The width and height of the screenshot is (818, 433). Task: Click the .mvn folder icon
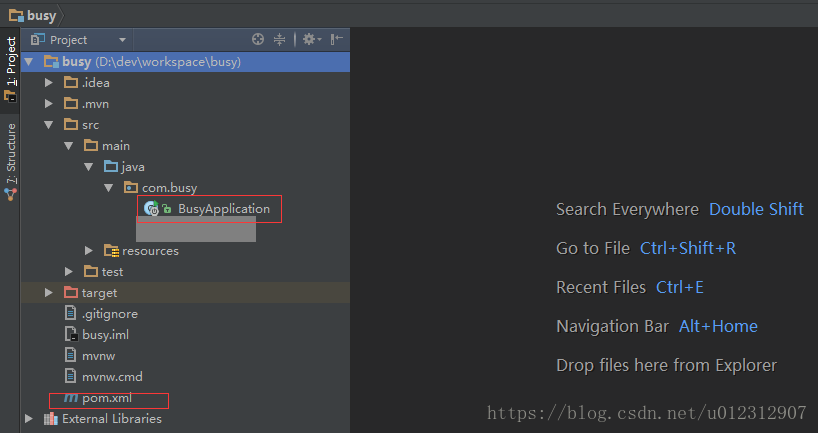click(x=71, y=103)
